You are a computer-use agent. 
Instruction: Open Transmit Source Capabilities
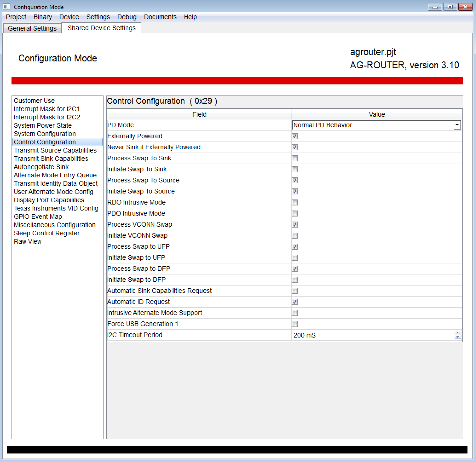pos(55,150)
